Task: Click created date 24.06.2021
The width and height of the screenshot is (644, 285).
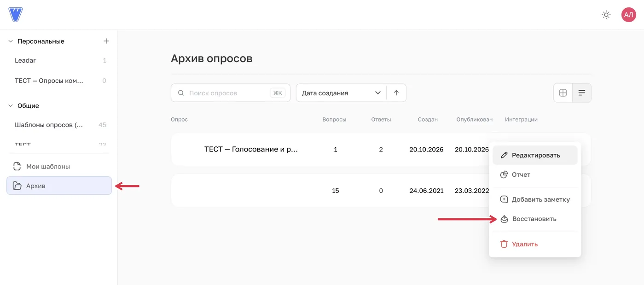Action: point(426,191)
